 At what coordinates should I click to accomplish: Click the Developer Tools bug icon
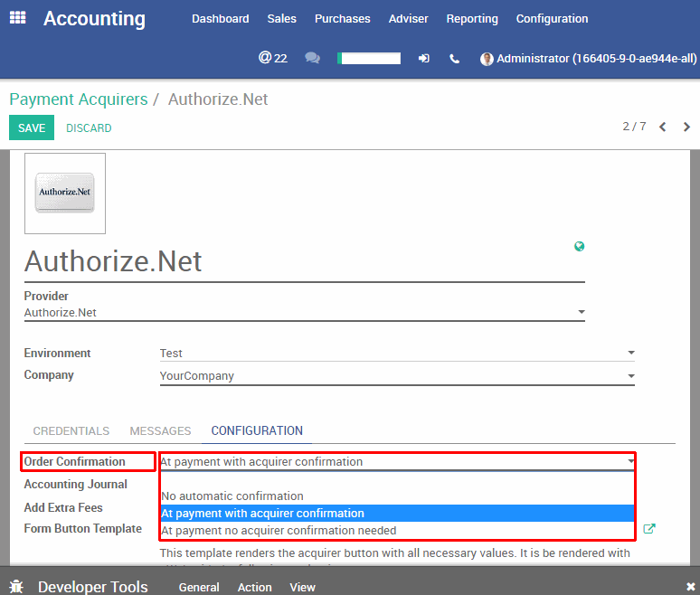16,587
